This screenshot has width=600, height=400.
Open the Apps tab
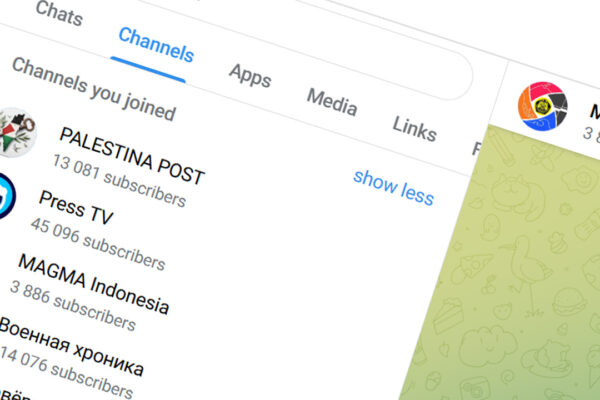[250, 75]
